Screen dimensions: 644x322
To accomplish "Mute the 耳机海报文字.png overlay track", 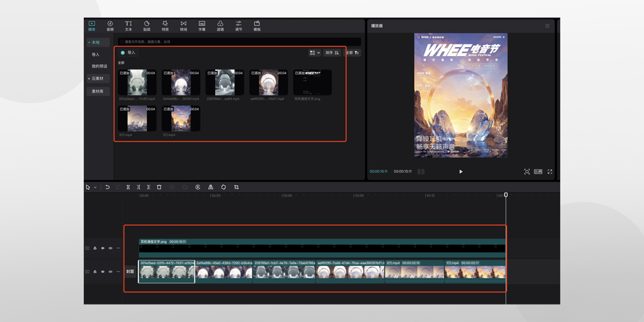I will 111,248.
